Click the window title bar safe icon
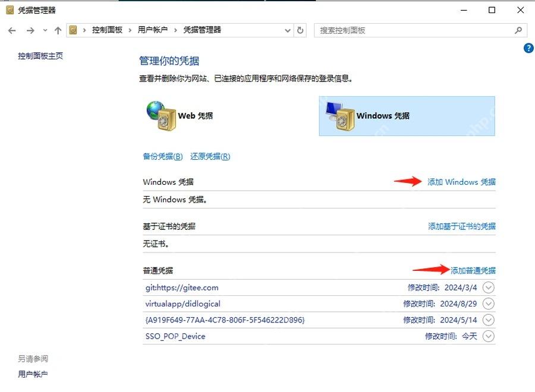 [10, 10]
